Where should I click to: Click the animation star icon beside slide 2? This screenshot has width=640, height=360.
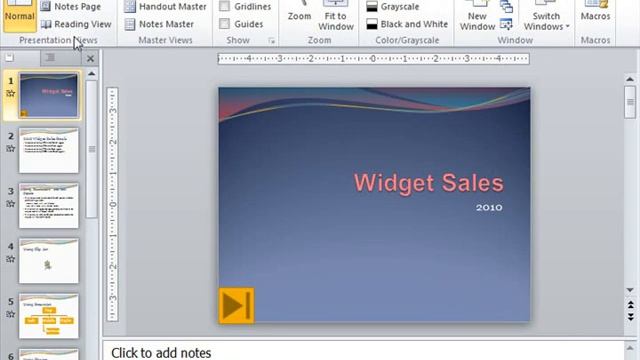point(11,149)
